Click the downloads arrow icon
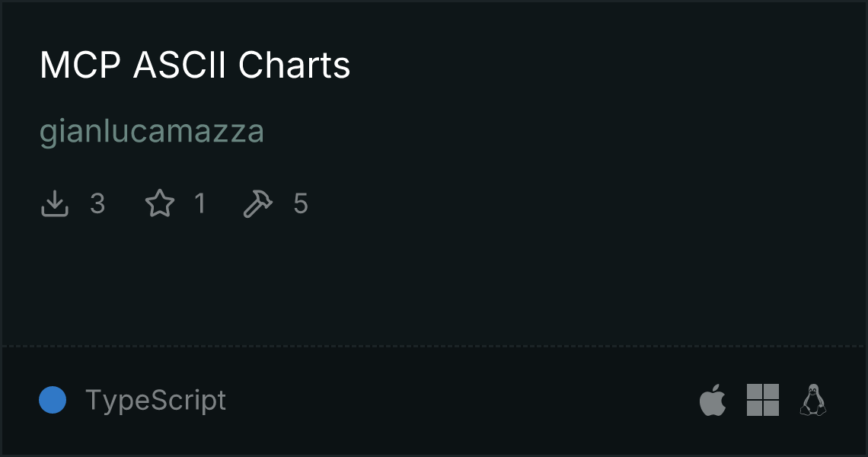The image size is (868, 457). (55, 204)
